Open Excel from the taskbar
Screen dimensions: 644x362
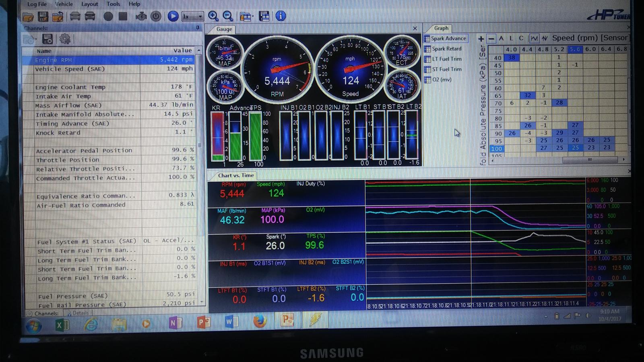pos(62,324)
